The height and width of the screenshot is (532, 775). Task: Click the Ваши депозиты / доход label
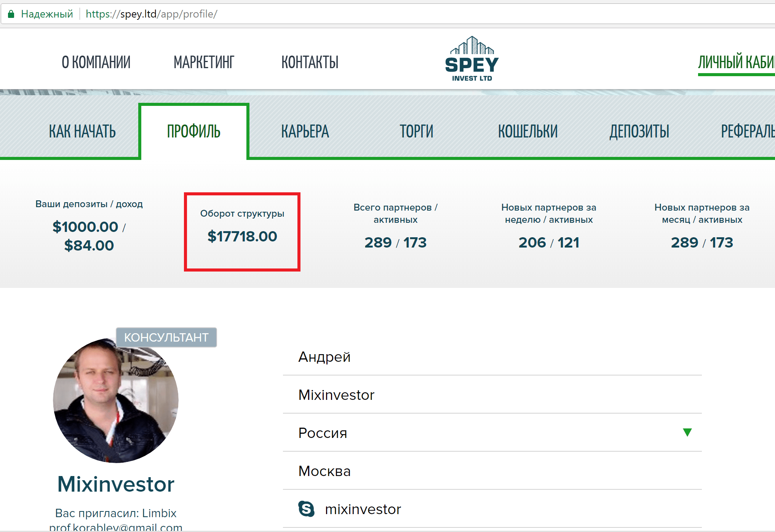coord(89,204)
